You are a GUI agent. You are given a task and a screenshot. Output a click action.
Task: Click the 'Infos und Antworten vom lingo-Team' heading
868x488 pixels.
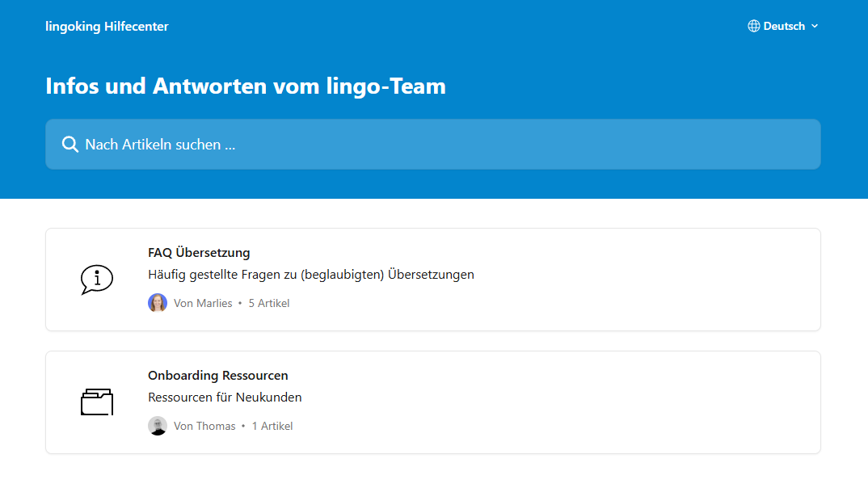click(x=246, y=86)
